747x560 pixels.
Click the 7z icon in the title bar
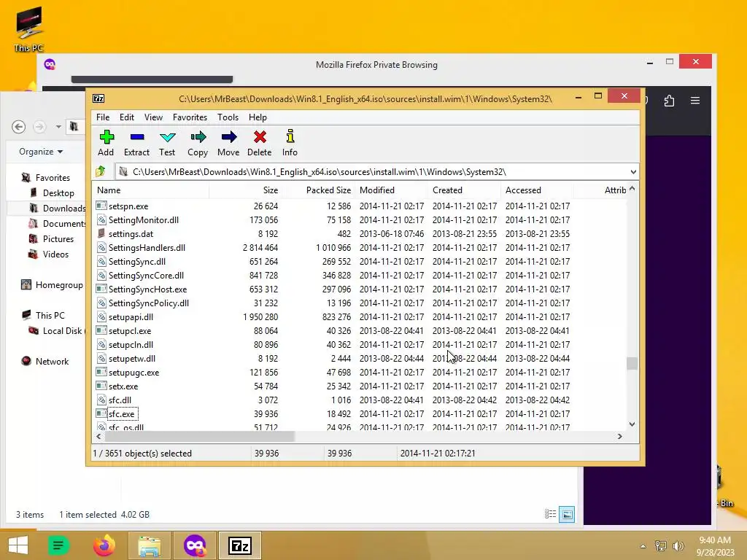click(98, 98)
